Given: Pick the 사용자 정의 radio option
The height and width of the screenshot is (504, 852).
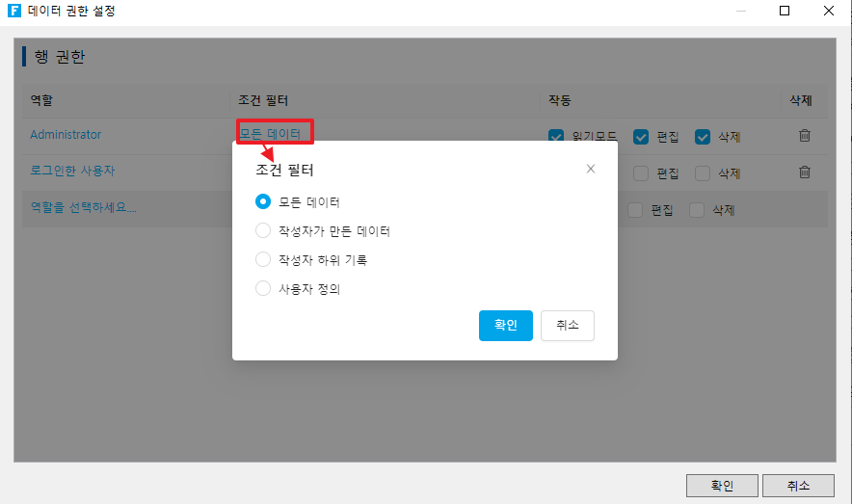Looking at the screenshot, I should coord(263,288).
